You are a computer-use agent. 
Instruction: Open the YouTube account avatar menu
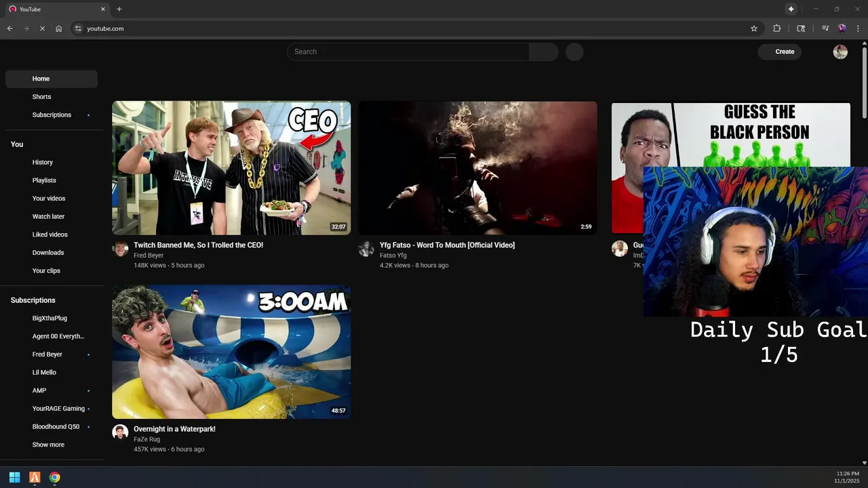840,52
